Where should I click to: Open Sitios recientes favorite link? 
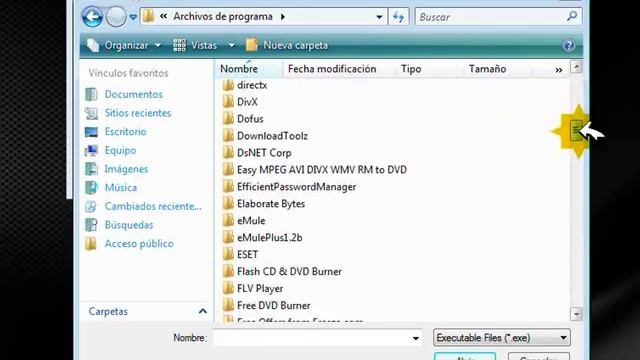[x=138, y=113]
